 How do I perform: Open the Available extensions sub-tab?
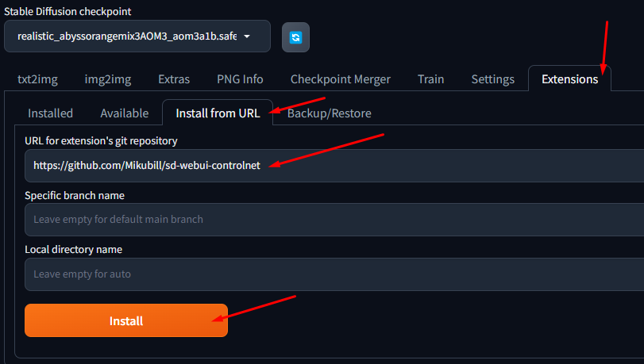[x=124, y=113]
